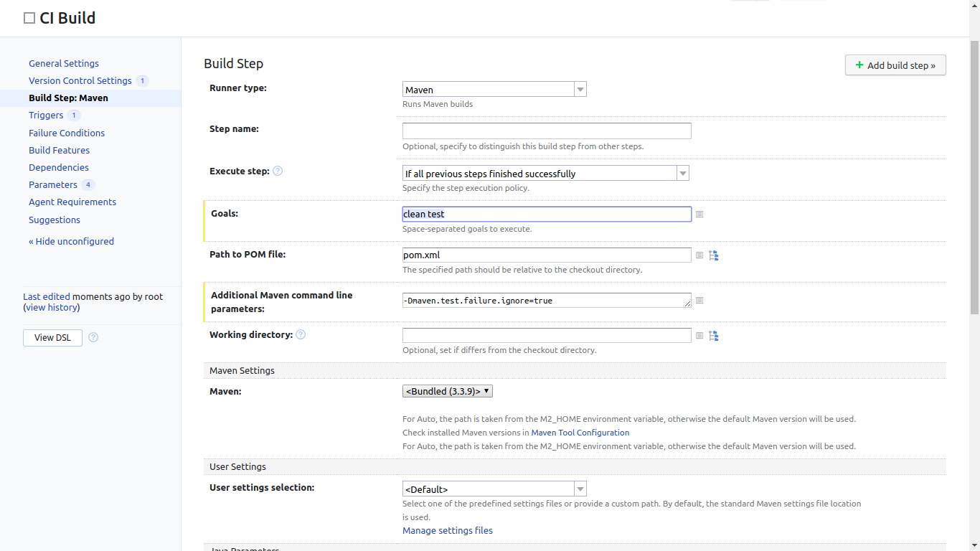Image resolution: width=980 pixels, height=551 pixels.
Task: Open General Settings in sidebar
Action: pos(64,63)
